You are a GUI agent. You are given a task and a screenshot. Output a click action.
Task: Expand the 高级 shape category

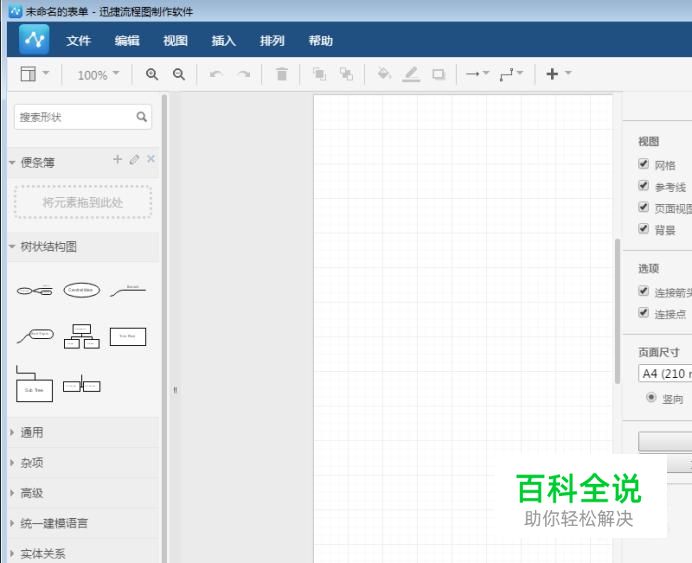[x=83, y=493]
